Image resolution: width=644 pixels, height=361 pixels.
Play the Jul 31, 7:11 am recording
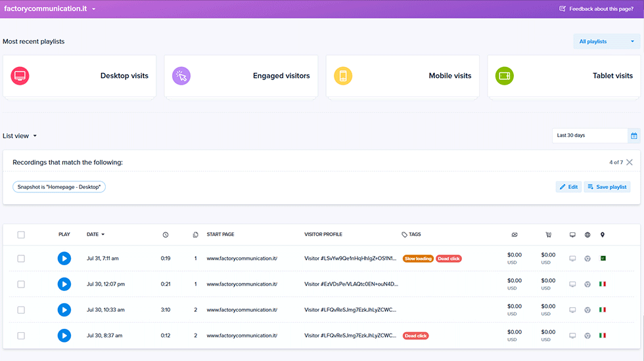[x=64, y=259]
